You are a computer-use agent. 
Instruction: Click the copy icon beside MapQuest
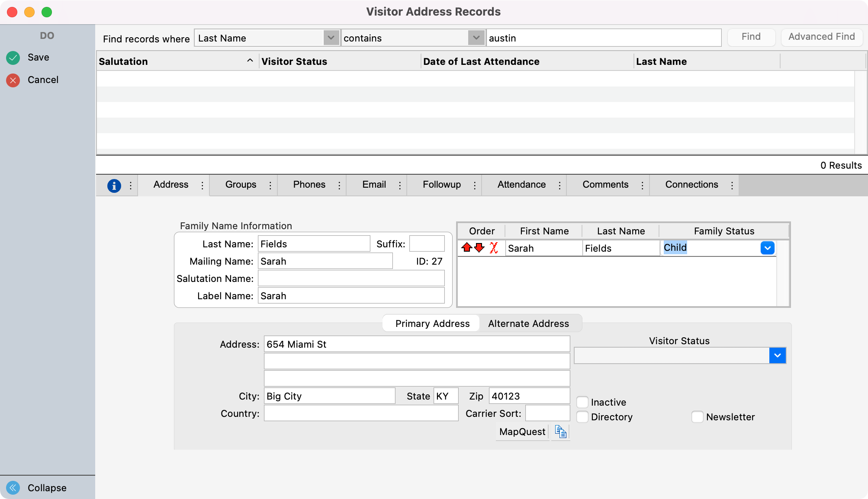tap(560, 431)
